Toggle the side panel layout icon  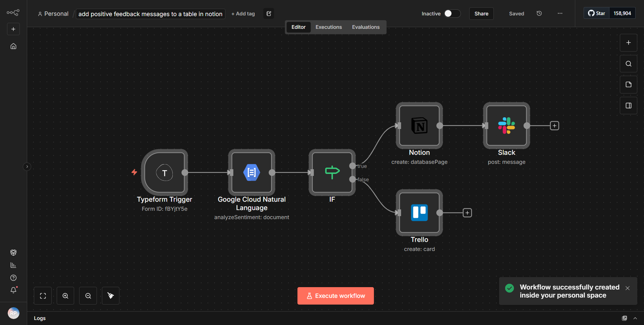point(629,106)
